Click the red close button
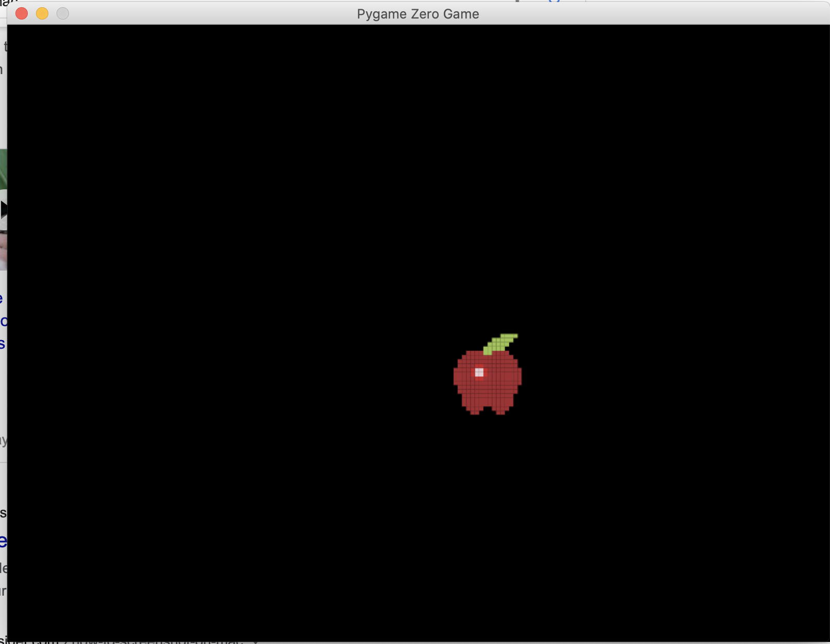 pyautogui.click(x=21, y=14)
